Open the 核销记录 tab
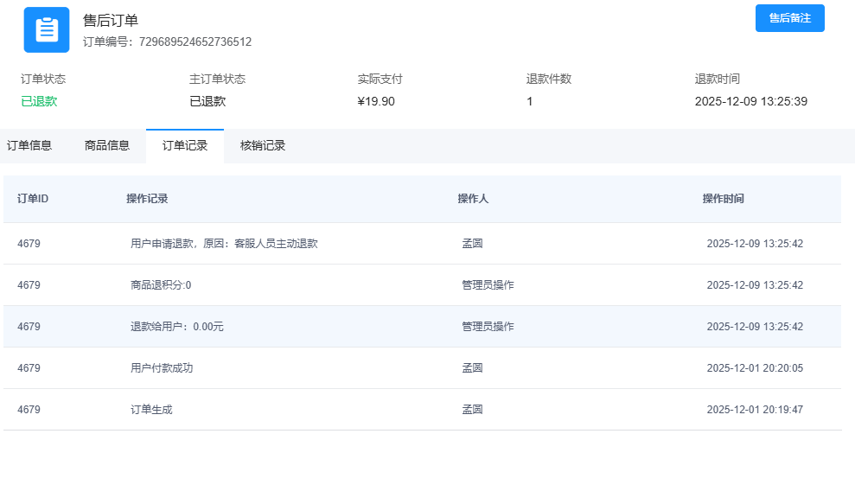This screenshot has width=855, height=504. (263, 145)
